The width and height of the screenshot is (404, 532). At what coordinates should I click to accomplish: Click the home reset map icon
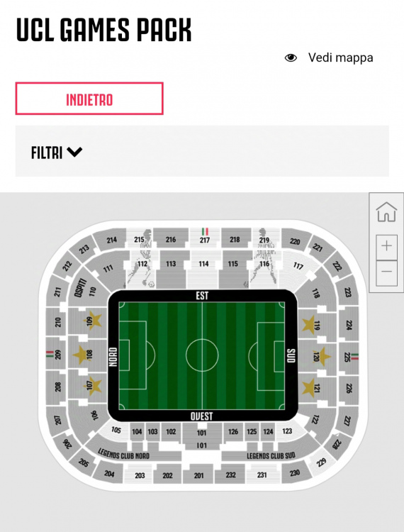pos(386,211)
